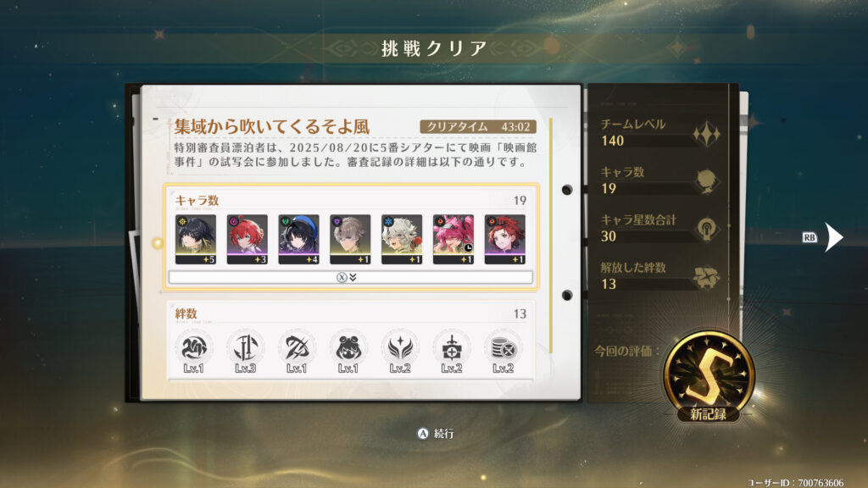Select the pink twin-tail character portrait
The image size is (868, 488).
tap(453, 239)
